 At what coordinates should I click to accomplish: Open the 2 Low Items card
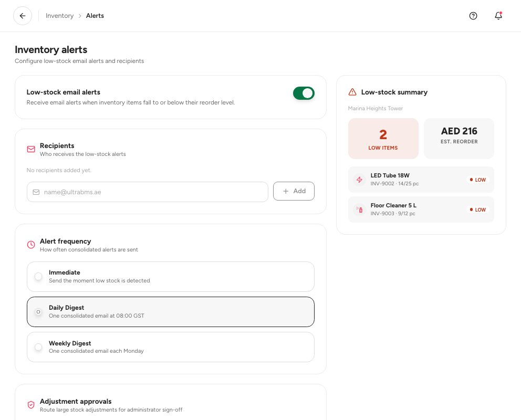coord(383,139)
